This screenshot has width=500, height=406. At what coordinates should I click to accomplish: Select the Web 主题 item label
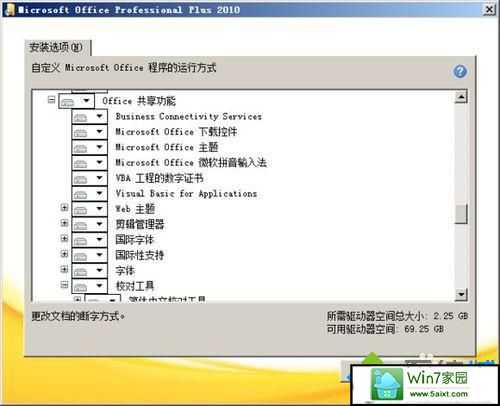[x=135, y=209]
